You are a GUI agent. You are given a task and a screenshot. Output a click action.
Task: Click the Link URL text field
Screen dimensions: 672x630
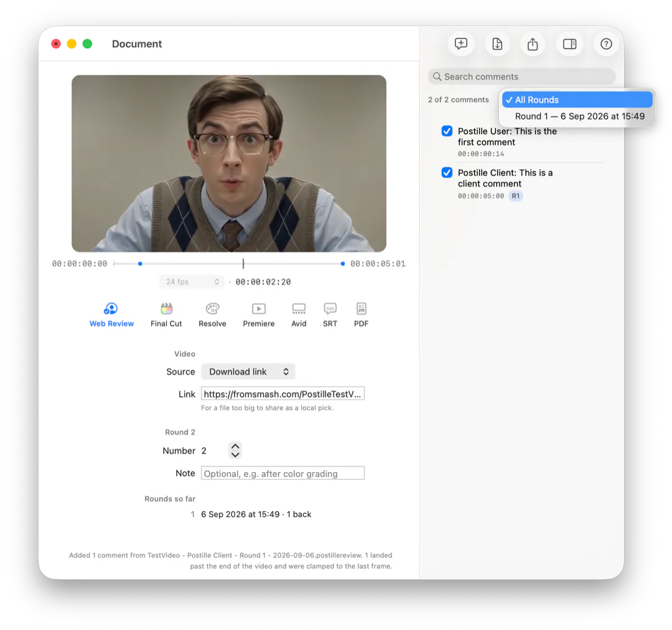283,394
